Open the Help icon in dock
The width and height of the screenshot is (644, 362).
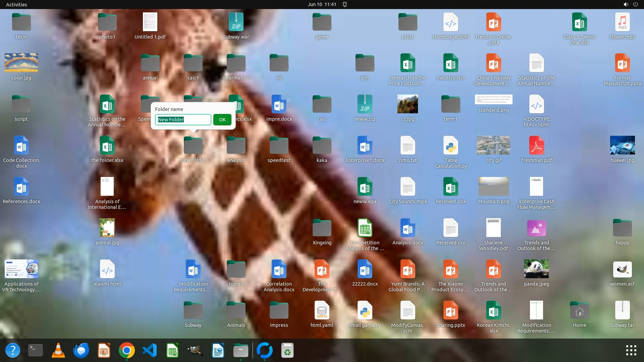point(13,350)
